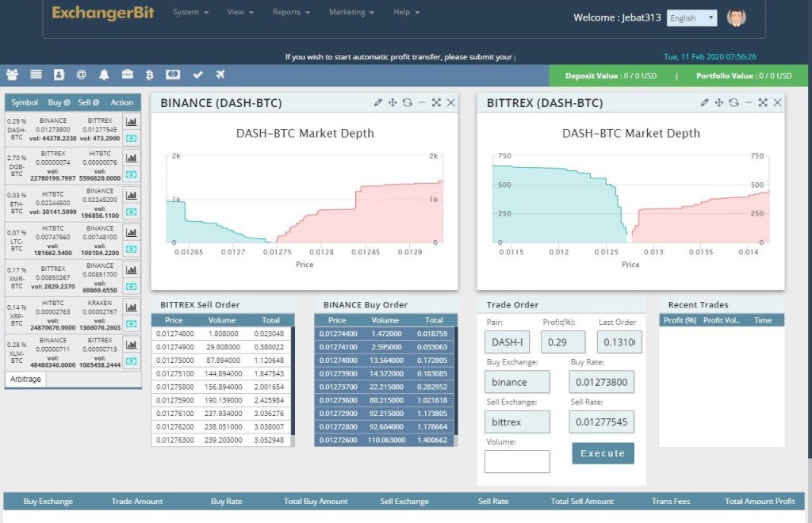Open the notifications bell icon
This screenshot has width=812, height=523.
click(x=104, y=74)
